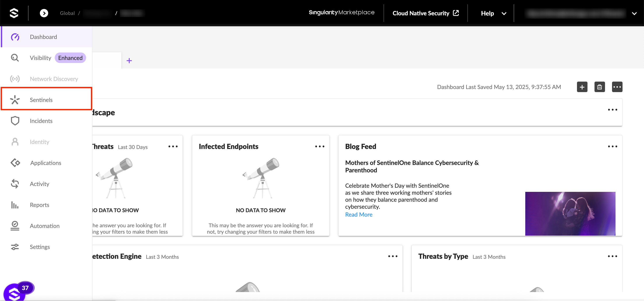Open Automation from the sidebar
The image size is (644, 301).
[x=46, y=226]
